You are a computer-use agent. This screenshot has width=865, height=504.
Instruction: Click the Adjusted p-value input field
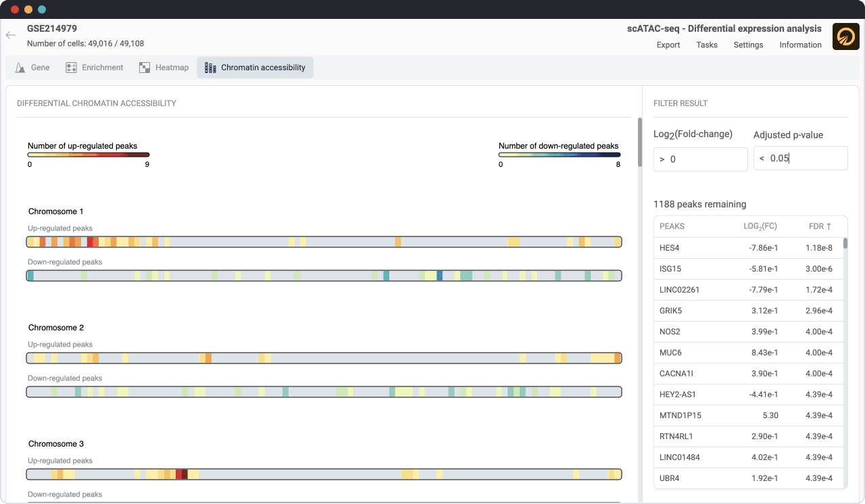tap(800, 158)
